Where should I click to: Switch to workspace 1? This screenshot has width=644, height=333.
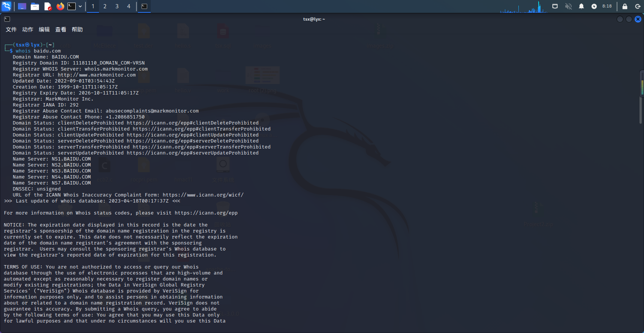tap(93, 6)
